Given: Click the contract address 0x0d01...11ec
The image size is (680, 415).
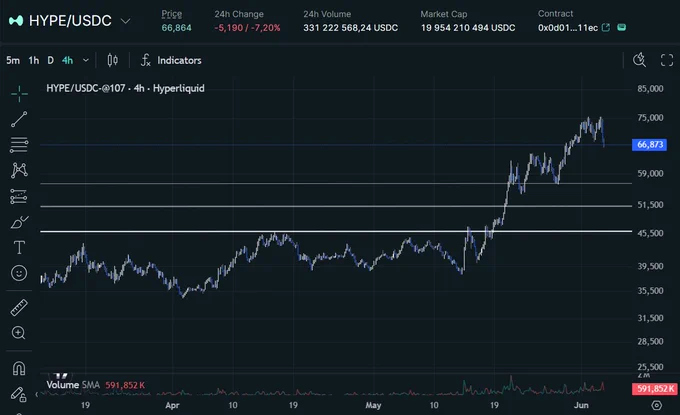Looking at the screenshot, I should (568, 28).
